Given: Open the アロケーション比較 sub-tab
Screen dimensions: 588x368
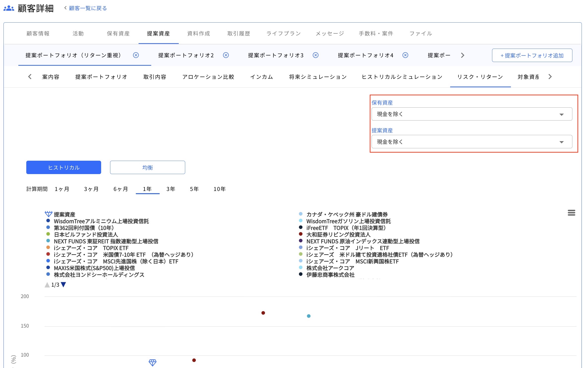Looking at the screenshot, I should point(209,77).
